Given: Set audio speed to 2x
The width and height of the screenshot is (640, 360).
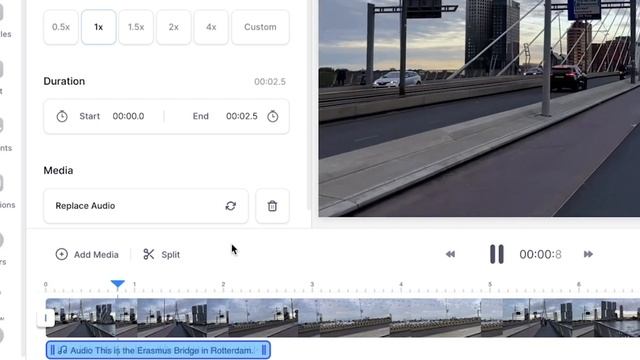Looking at the screenshot, I should click(x=173, y=27).
